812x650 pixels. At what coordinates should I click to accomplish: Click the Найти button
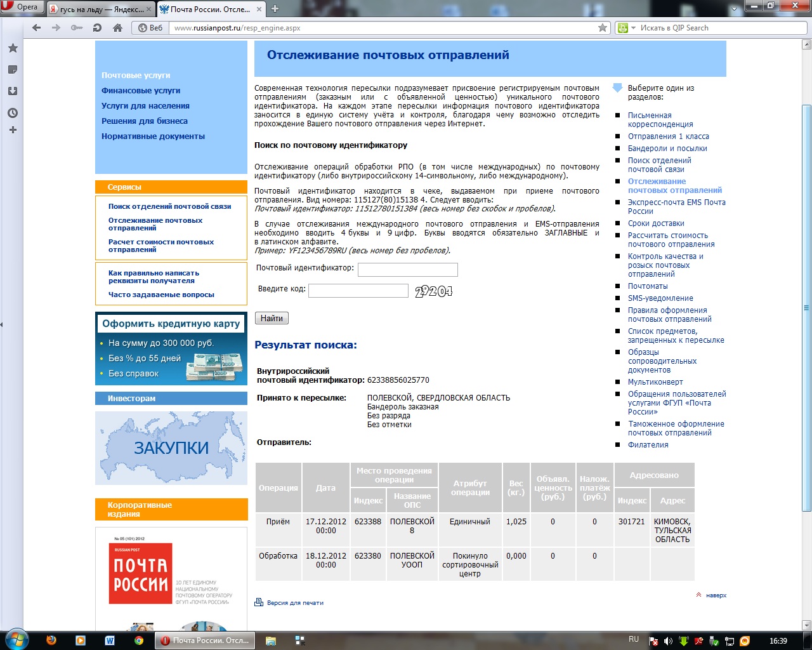(x=272, y=318)
